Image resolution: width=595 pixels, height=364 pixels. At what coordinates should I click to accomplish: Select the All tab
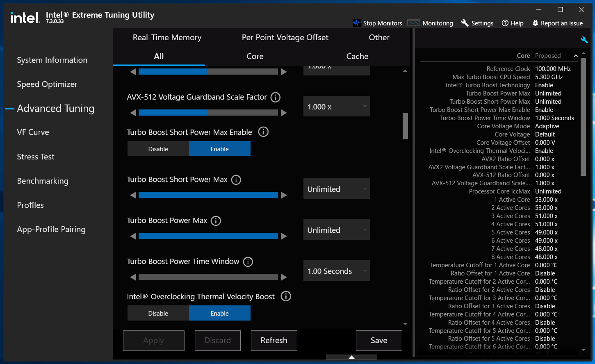point(159,56)
